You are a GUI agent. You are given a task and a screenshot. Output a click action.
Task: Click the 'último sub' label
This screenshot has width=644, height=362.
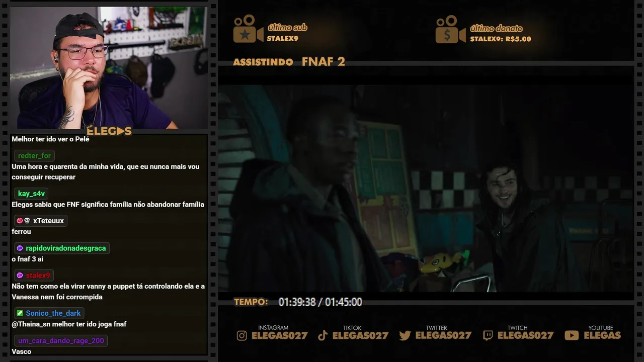pos(287,28)
